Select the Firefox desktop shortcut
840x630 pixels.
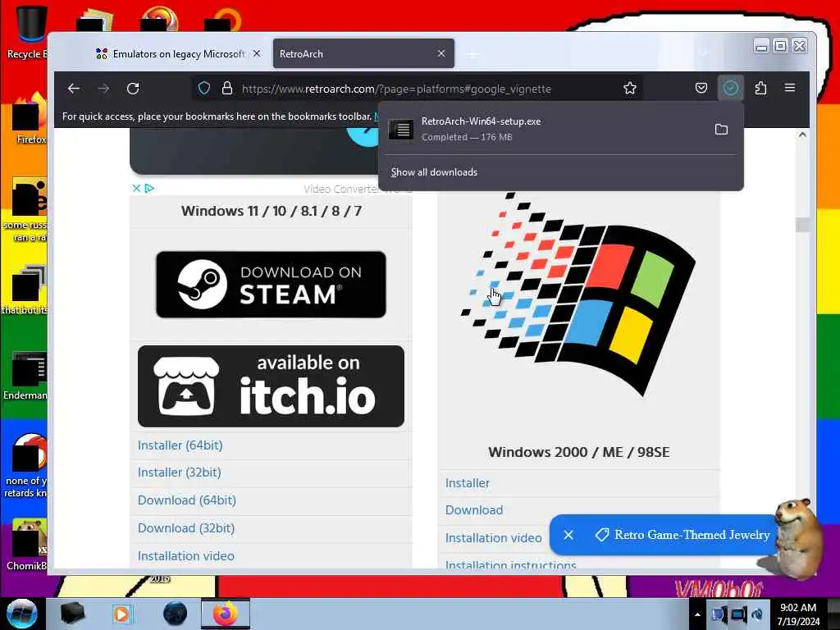[x=28, y=119]
